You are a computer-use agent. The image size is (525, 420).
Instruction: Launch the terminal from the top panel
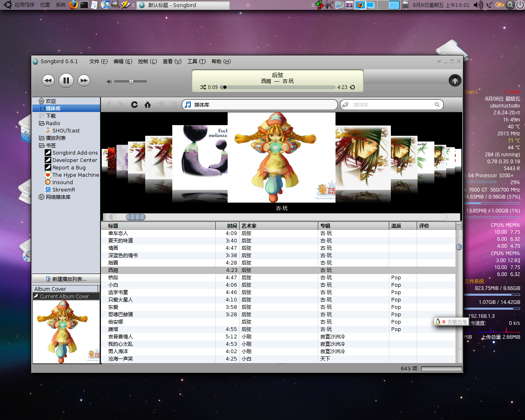click(84, 5)
